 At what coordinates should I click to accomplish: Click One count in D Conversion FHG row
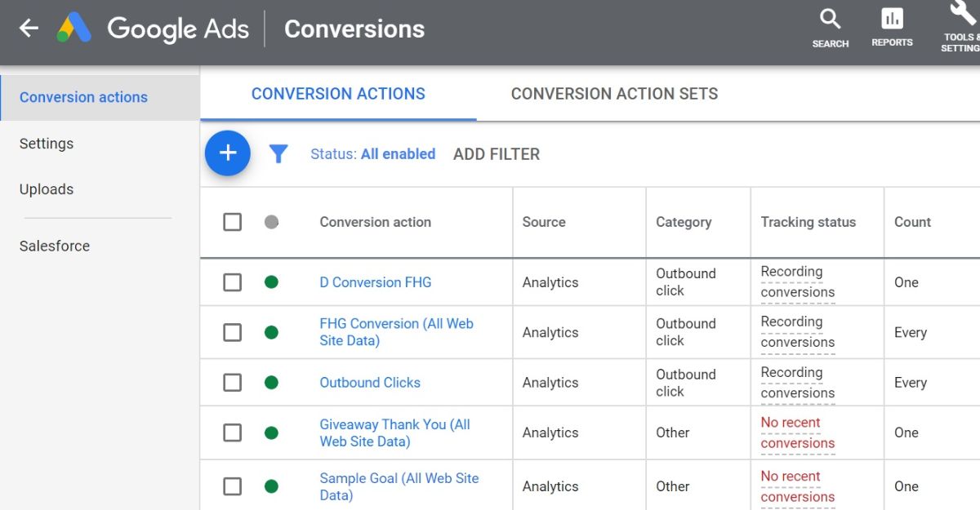tap(906, 282)
